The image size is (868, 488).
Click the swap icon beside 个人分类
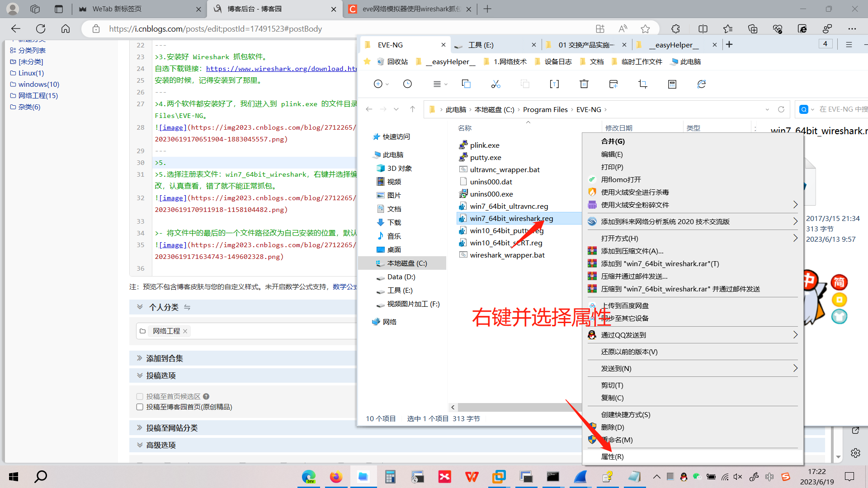187,307
